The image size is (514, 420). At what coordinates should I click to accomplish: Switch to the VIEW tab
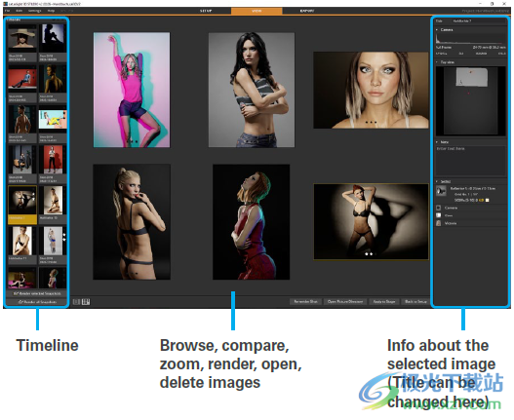pyautogui.click(x=257, y=11)
